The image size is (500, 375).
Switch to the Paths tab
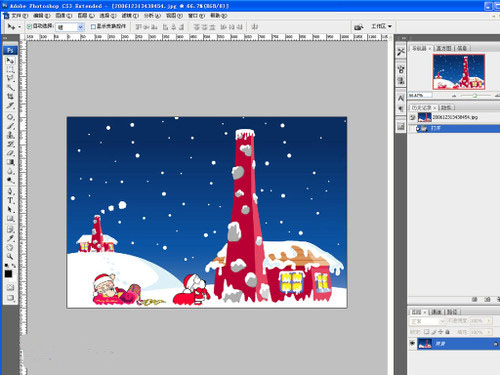click(x=452, y=312)
